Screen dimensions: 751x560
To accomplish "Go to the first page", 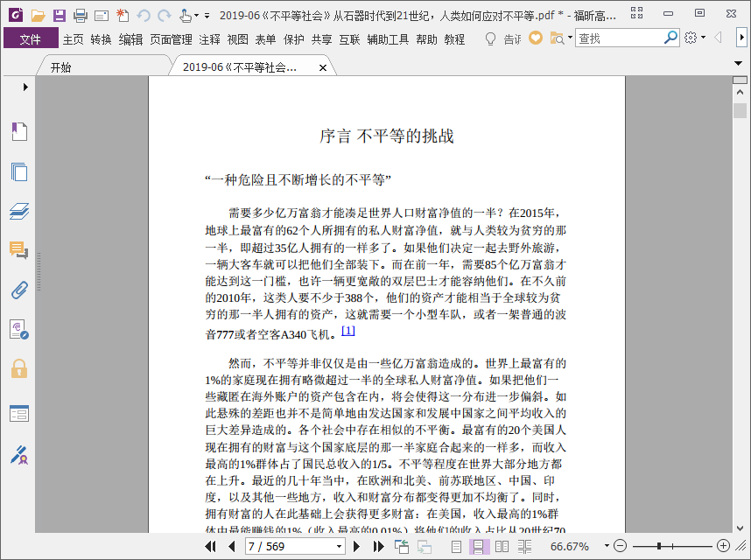I will tap(210, 546).
